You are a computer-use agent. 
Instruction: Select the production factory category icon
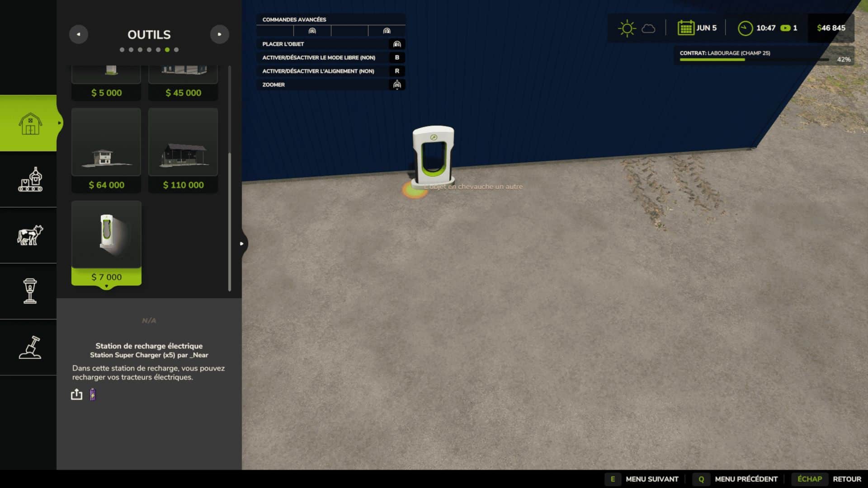[x=30, y=179]
